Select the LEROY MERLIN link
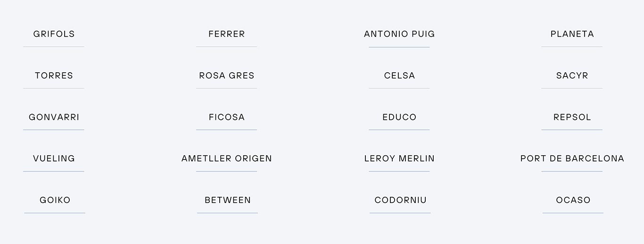Screen dimensions: 644x244 tap(399, 159)
